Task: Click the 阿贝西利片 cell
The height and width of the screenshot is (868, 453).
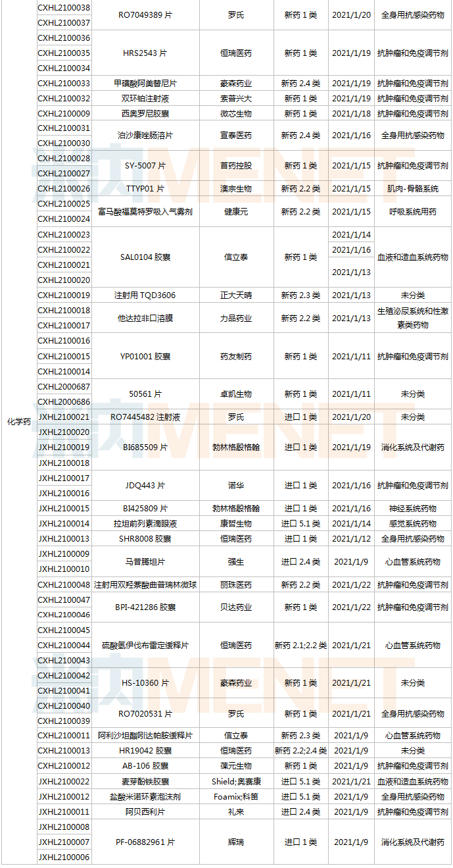Action: click(x=145, y=812)
